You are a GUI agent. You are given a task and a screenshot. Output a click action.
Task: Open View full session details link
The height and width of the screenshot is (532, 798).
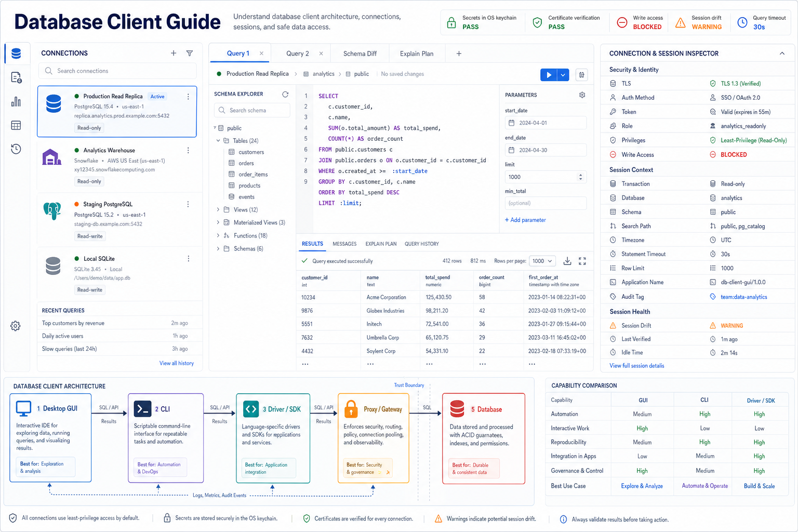pyautogui.click(x=637, y=366)
